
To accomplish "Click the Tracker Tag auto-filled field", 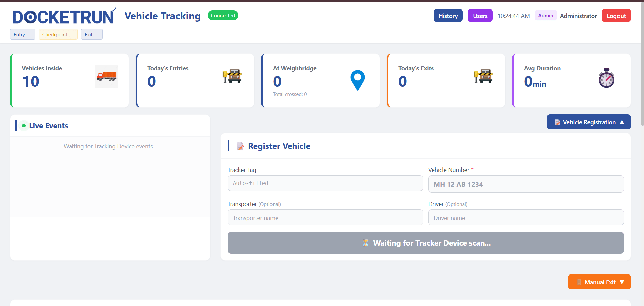I will pos(325,183).
